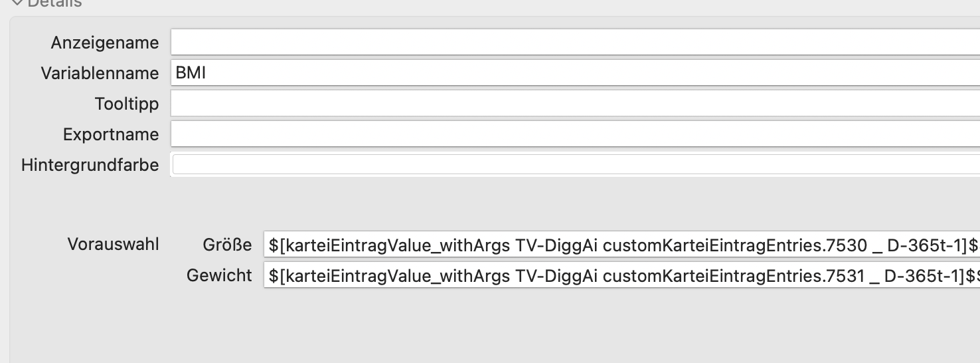
Task: Click the Gewicht label
Action: (219, 275)
